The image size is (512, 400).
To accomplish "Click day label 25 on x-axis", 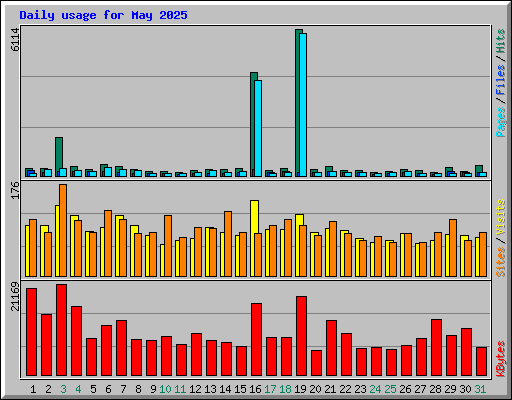I will point(390,389).
